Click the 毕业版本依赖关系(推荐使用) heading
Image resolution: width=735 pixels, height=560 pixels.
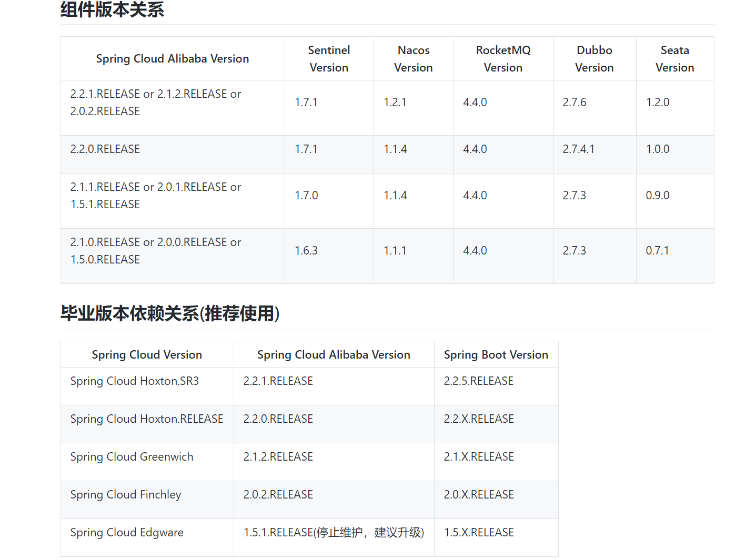[169, 313]
